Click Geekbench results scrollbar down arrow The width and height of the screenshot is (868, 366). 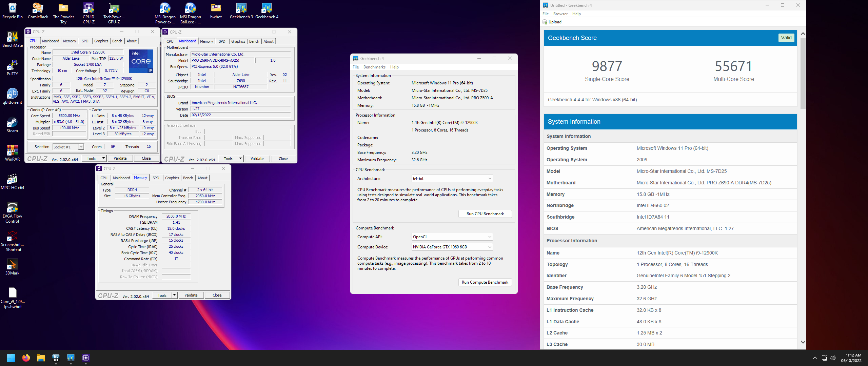point(803,342)
